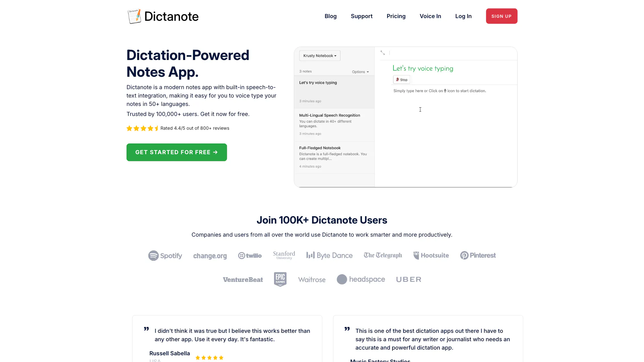This screenshot has width=644, height=362.
Task: Expand the Options dropdown in notes list
Action: click(x=360, y=72)
